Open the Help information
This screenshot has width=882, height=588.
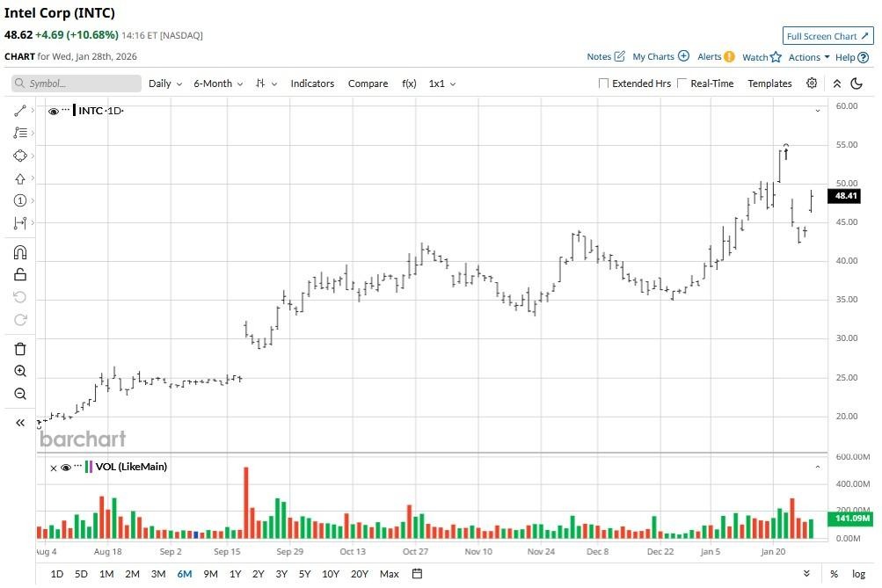click(852, 57)
